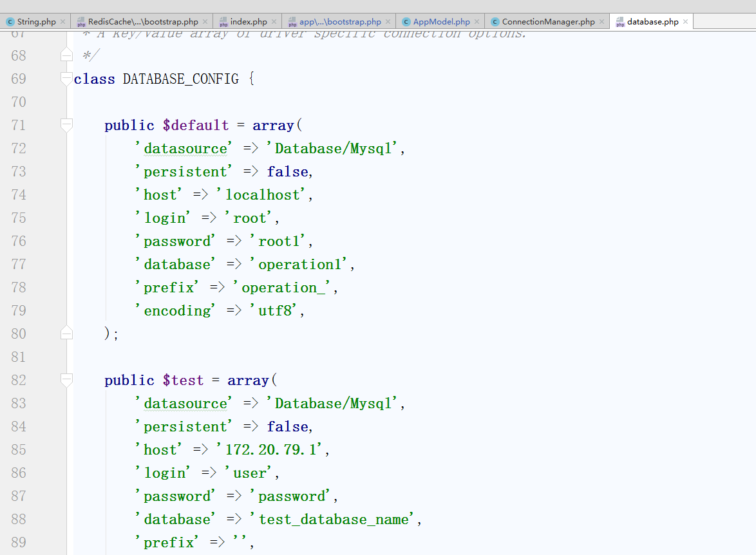Fold the $test array block
Image resolution: width=756 pixels, height=555 pixels.
[66, 380]
